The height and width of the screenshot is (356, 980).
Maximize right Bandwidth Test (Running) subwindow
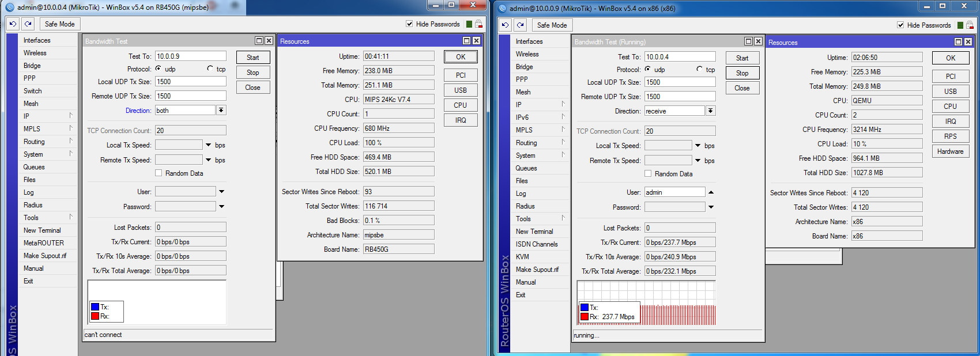(x=749, y=41)
